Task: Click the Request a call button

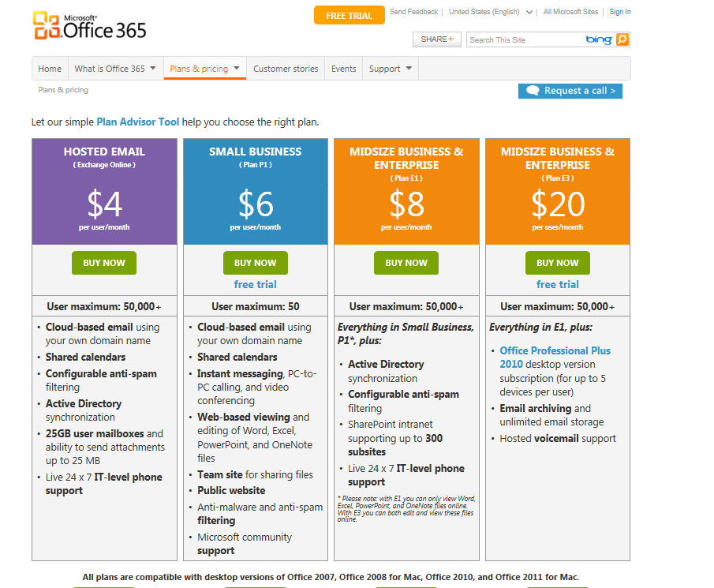Action: 570,91
